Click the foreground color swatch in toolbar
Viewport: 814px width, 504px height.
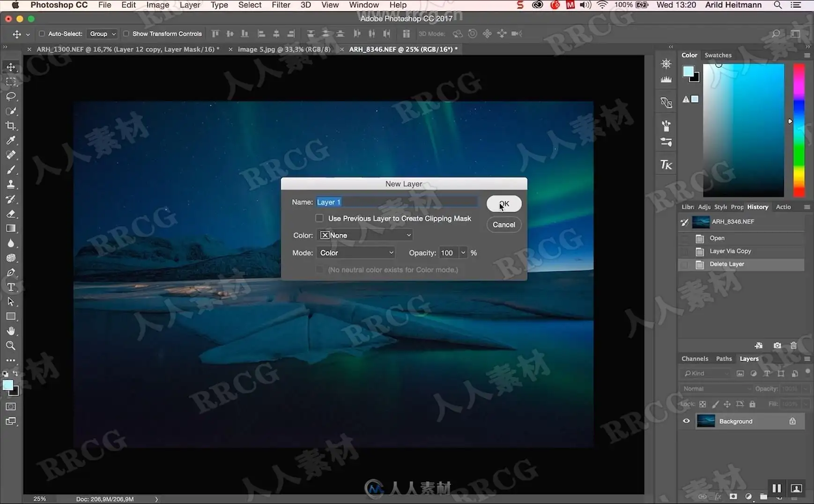[8, 385]
